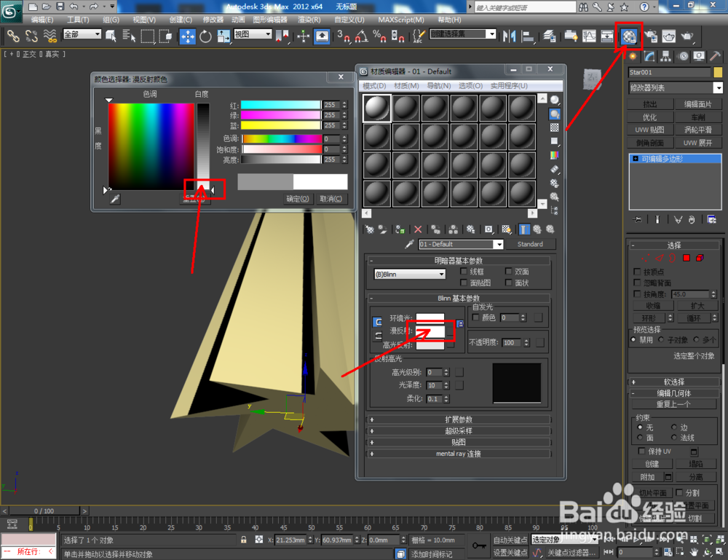728x560 pixels.
Task: Click the Select by Name icon
Action: pos(129,36)
